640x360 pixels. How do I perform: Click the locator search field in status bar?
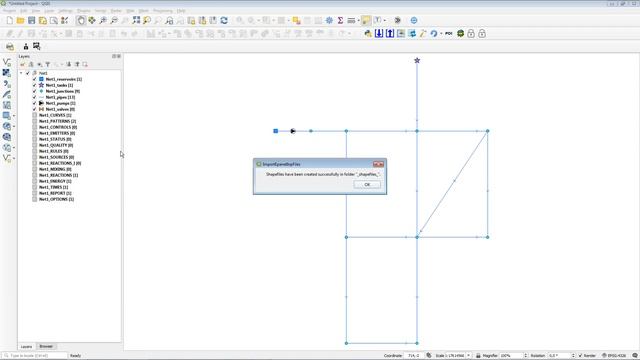click(34, 356)
